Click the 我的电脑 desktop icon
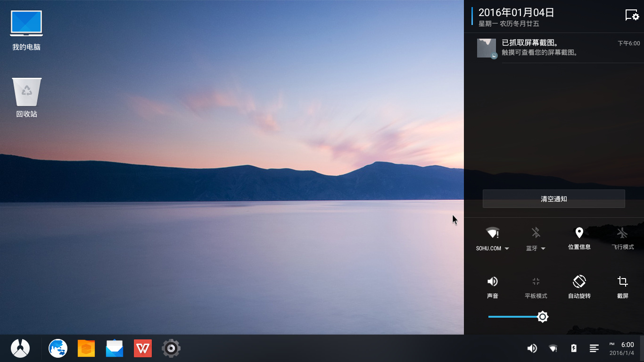 (26, 30)
